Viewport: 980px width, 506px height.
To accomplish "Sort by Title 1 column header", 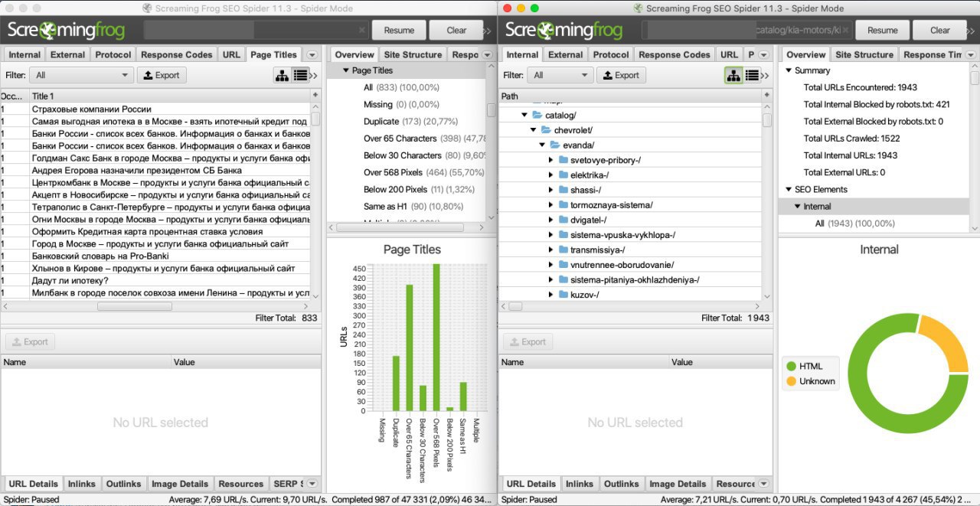I will (x=170, y=96).
